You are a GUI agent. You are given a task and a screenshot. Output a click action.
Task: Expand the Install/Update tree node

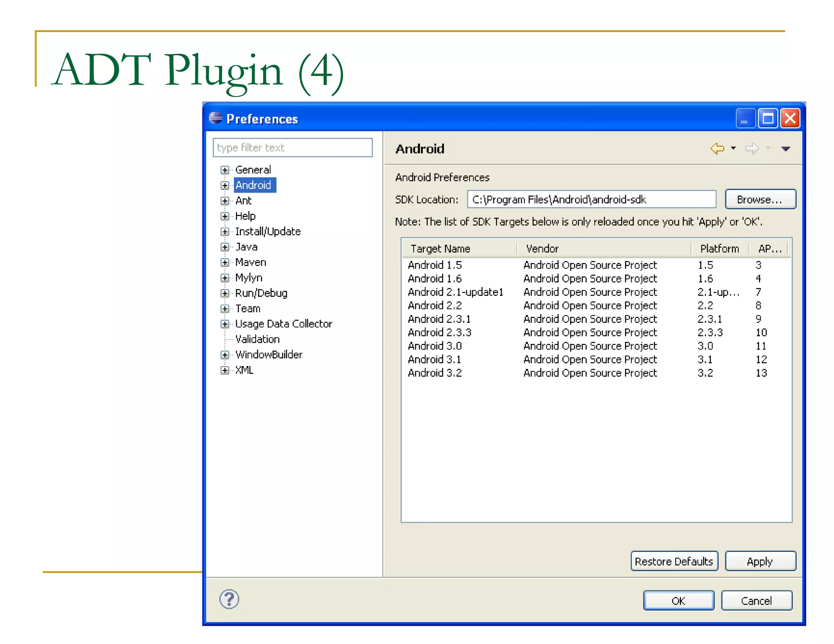tap(225, 232)
